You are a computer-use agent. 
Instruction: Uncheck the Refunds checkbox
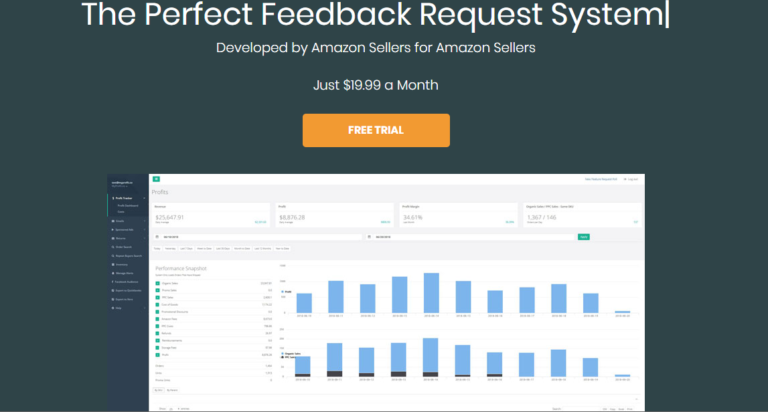158,333
